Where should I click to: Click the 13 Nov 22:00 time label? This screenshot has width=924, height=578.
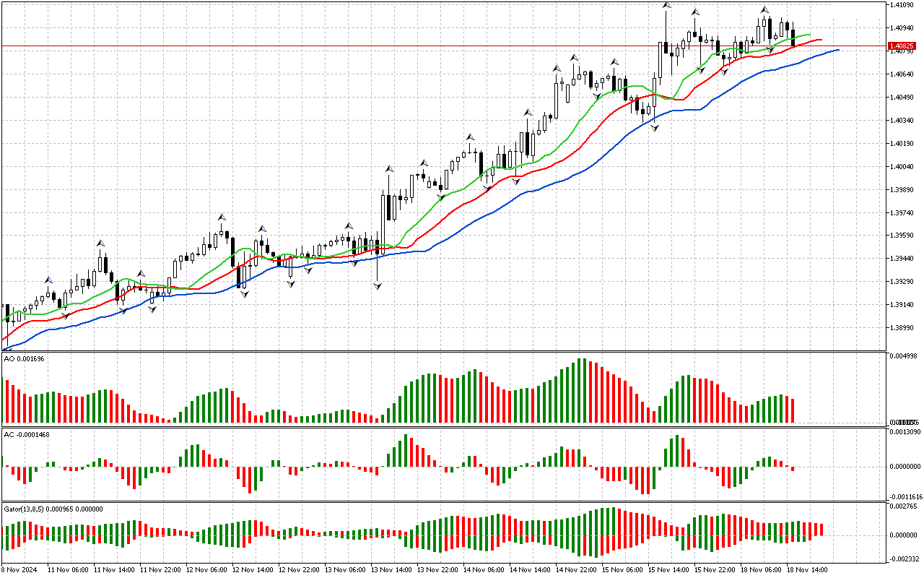coord(437,570)
